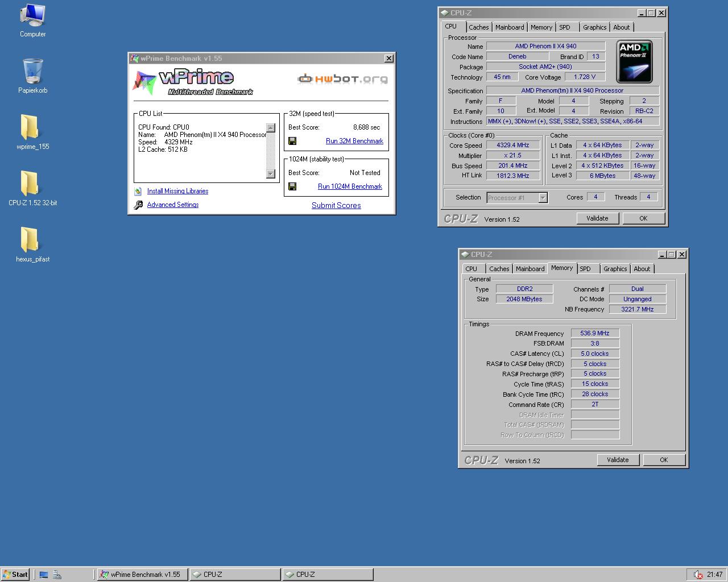
Task: Open Caches tab in bottom CPU-Z window
Action: (499, 269)
